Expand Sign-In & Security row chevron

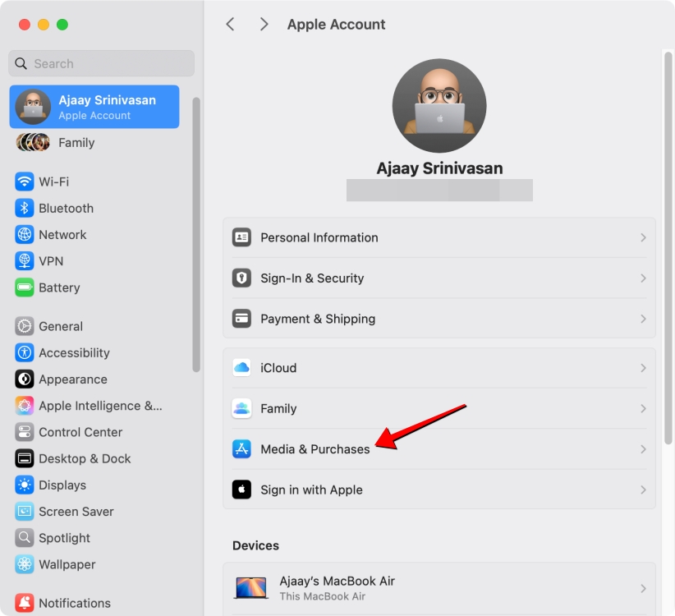tap(643, 278)
